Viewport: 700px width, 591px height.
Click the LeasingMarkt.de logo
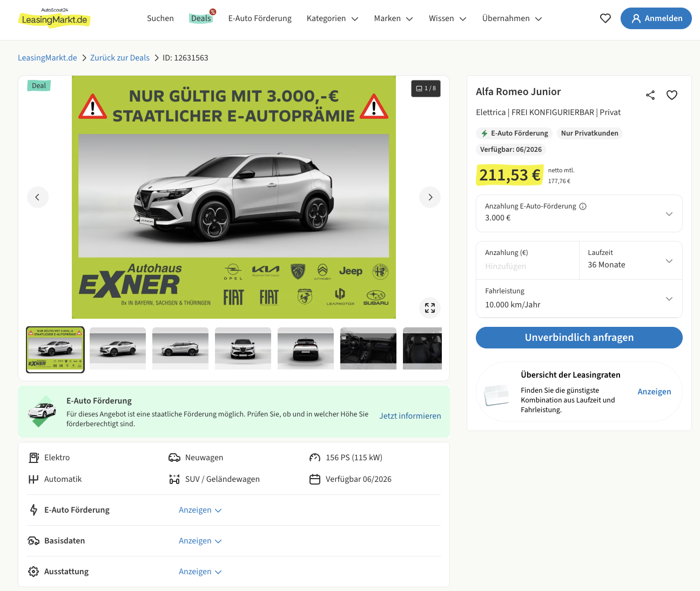(x=54, y=18)
